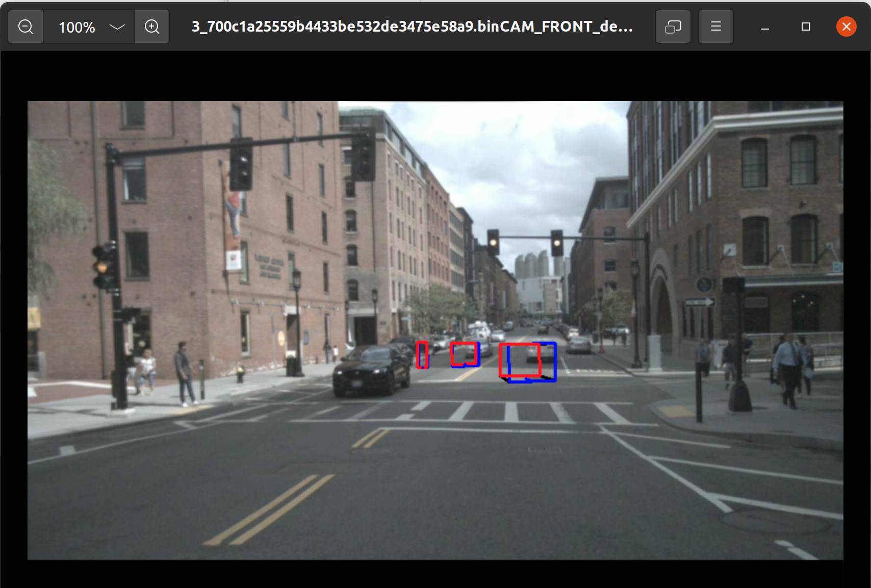Click the one-way arrow street sign

[x=699, y=302]
